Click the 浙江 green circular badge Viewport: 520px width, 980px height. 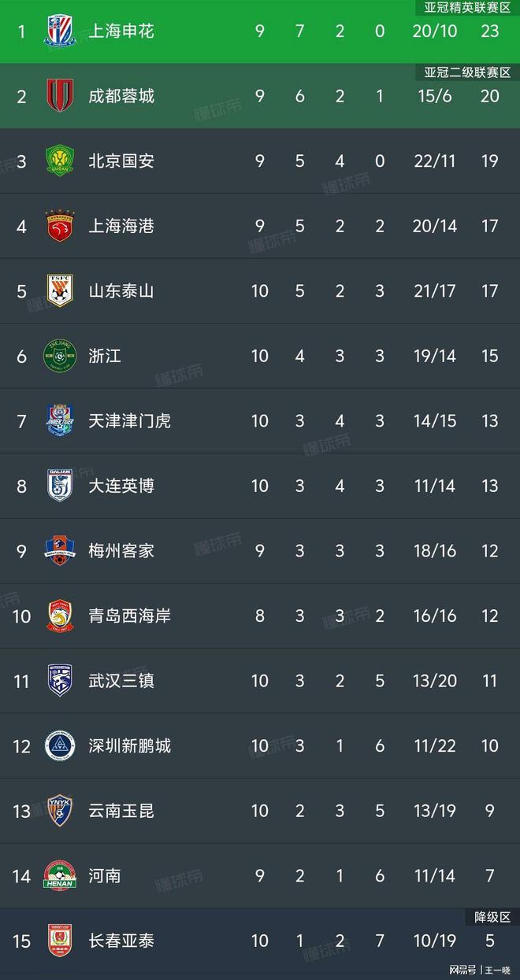(x=60, y=356)
